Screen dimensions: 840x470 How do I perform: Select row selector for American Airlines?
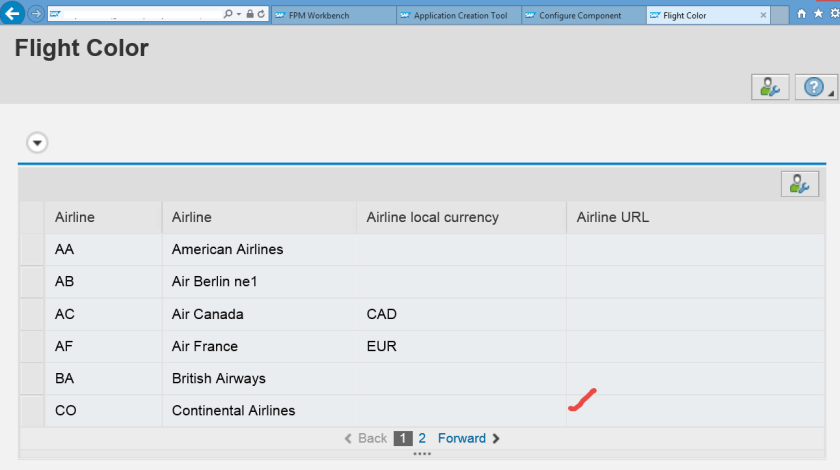[x=31, y=250]
